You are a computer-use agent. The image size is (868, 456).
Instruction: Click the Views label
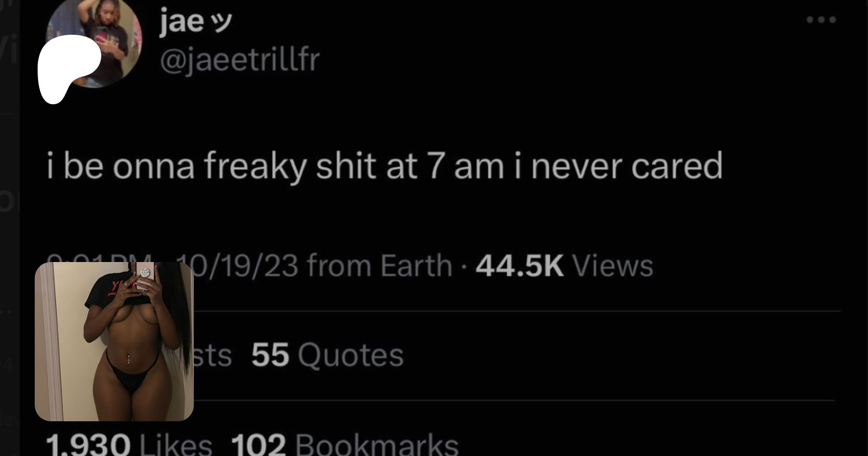612,265
